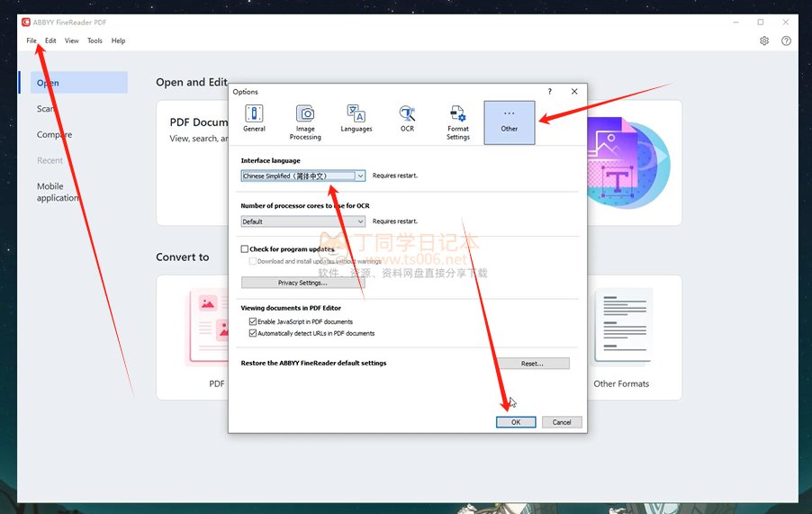Enable Check for program updates checkbox
The image size is (812, 514).
pos(245,249)
